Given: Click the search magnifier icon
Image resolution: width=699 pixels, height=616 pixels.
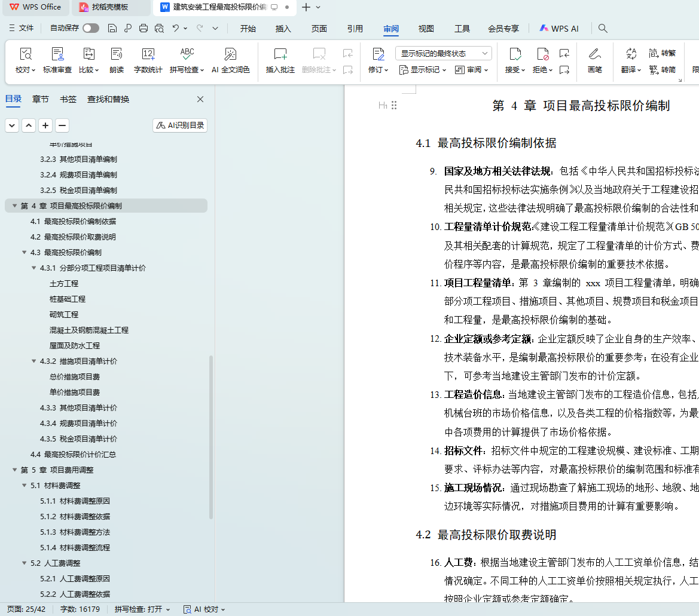Looking at the screenshot, I should (603, 28).
